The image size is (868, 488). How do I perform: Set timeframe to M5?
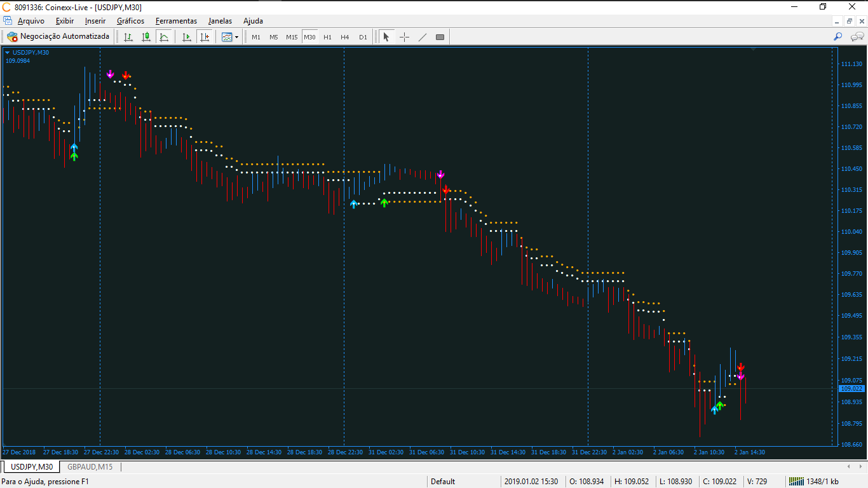[273, 37]
